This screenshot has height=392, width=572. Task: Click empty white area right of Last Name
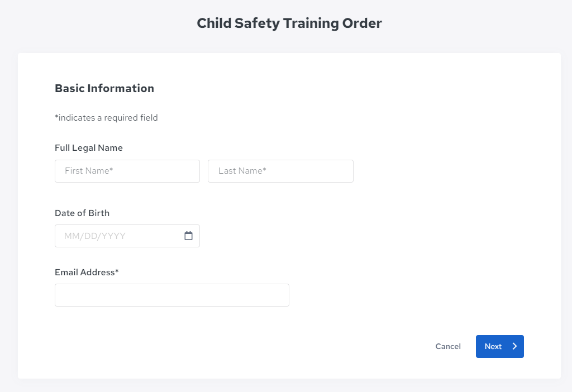point(438,171)
